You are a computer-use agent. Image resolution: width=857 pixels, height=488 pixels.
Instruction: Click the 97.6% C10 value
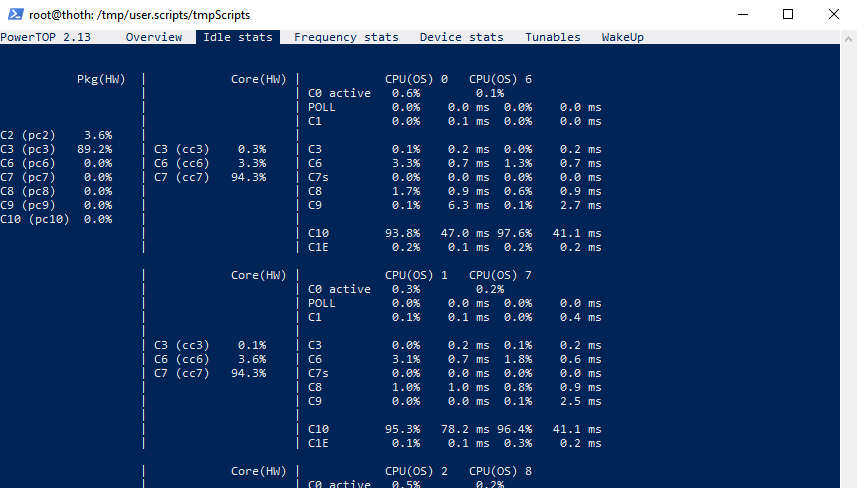514,233
